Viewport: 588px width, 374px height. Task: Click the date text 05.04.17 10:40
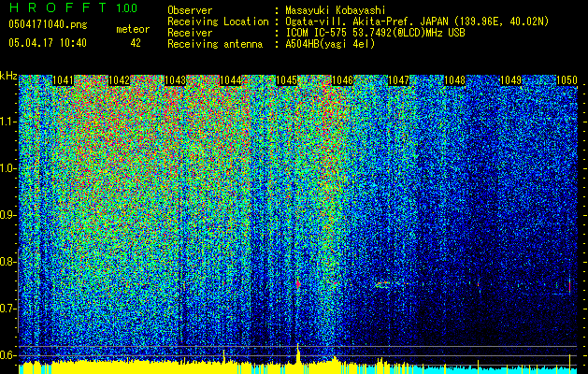tap(48, 43)
